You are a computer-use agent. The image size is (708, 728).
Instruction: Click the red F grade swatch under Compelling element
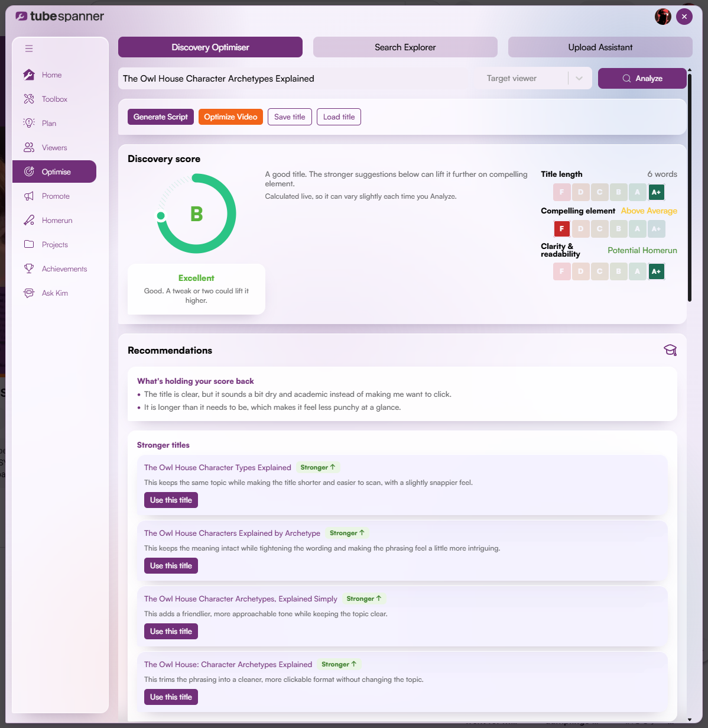pyautogui.click(x=561, y=228)
